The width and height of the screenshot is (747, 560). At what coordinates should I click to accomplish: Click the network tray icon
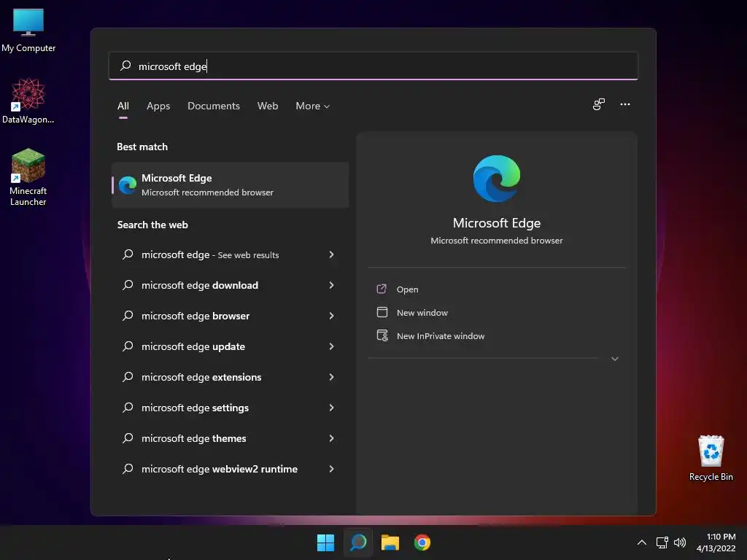tap(662, 542)
